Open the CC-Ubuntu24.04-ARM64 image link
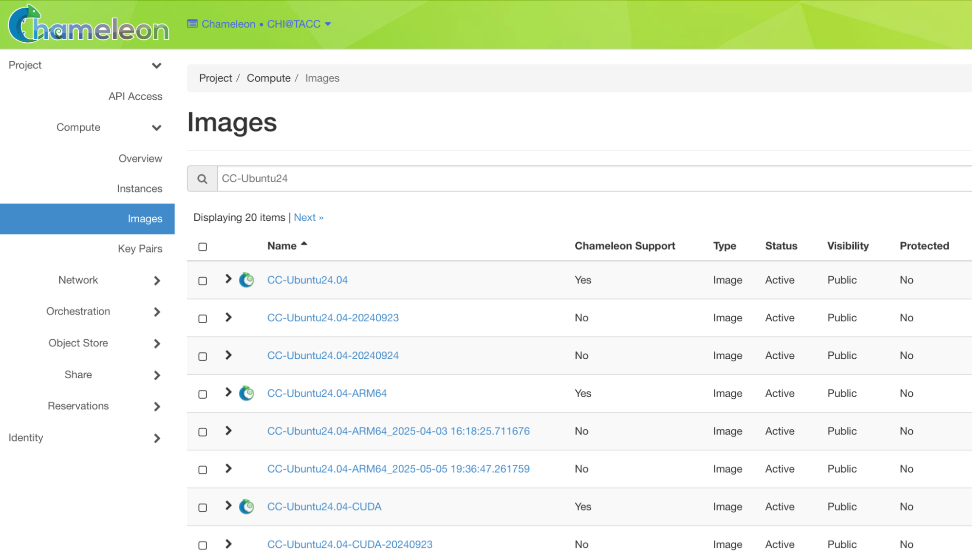 point(327,393)
